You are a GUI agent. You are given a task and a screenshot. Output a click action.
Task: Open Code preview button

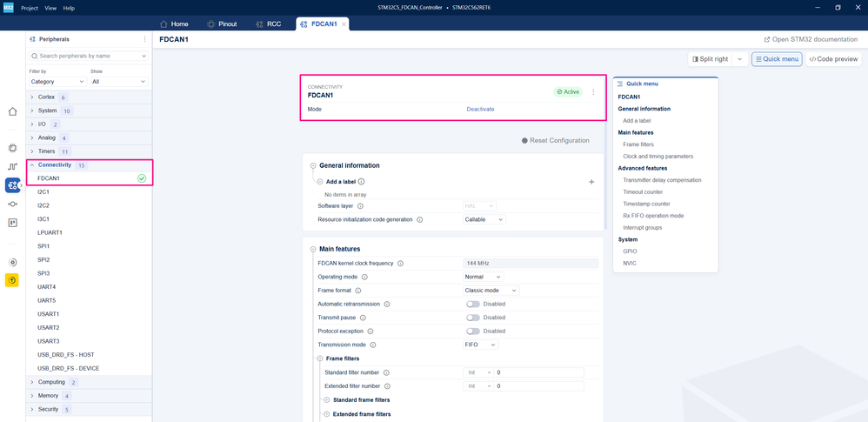833,58
